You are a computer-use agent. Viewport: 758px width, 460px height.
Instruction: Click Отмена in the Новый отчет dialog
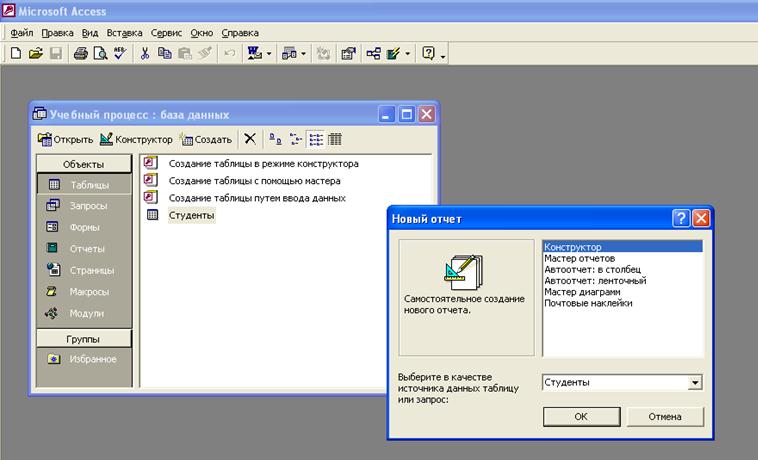click(x=665, y=417)
